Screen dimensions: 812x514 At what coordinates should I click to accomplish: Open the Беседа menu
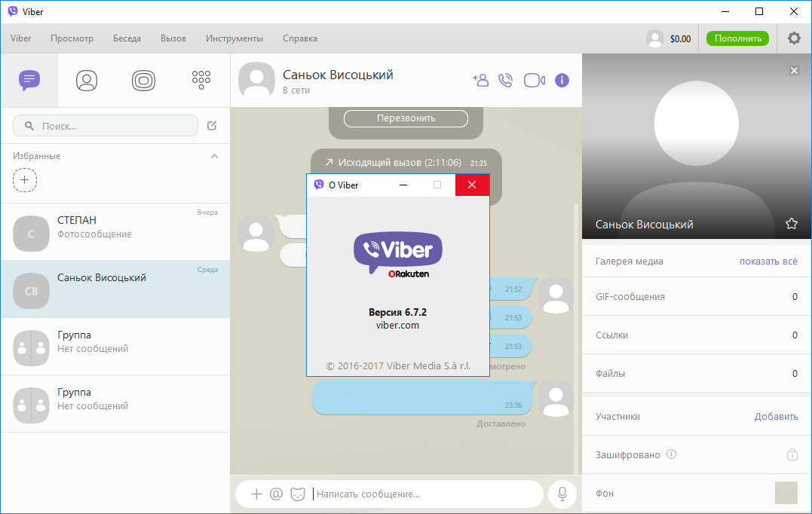(127, 38)
